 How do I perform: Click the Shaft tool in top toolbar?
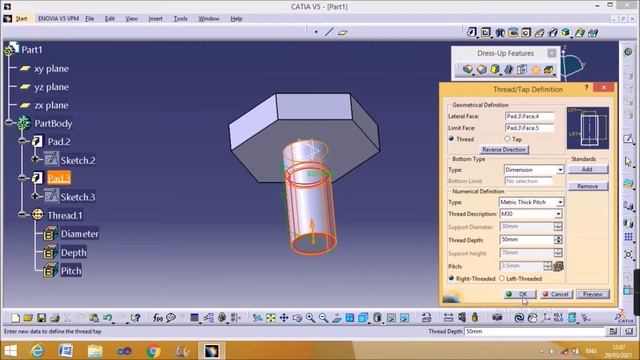(500, 32)
